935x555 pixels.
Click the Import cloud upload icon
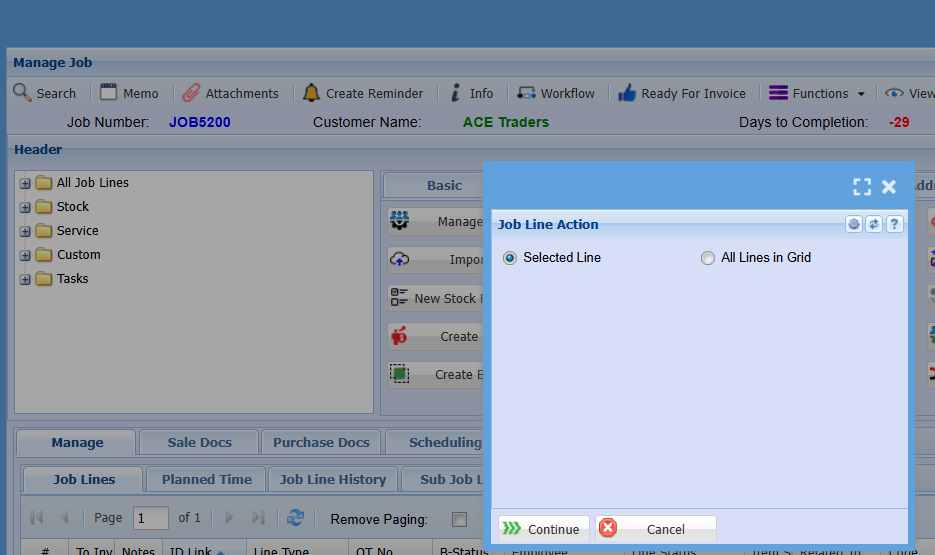point(400,259)
